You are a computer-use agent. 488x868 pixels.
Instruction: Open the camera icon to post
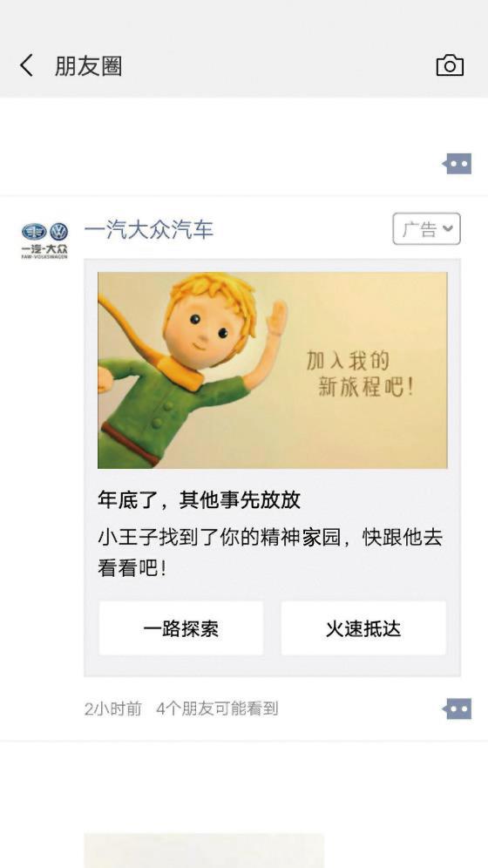[450, 66]
